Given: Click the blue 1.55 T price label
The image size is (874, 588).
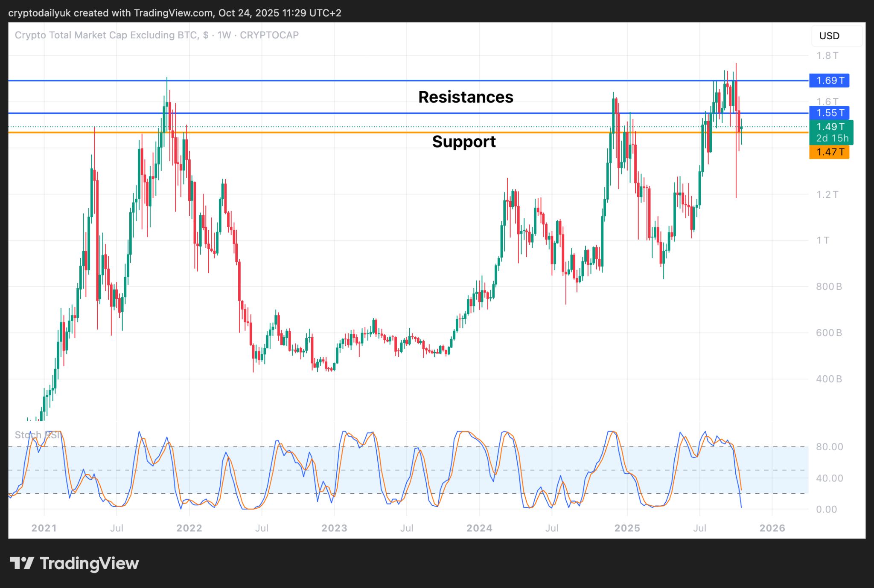Looking at the screenshot, I should [x=829, y=113].
